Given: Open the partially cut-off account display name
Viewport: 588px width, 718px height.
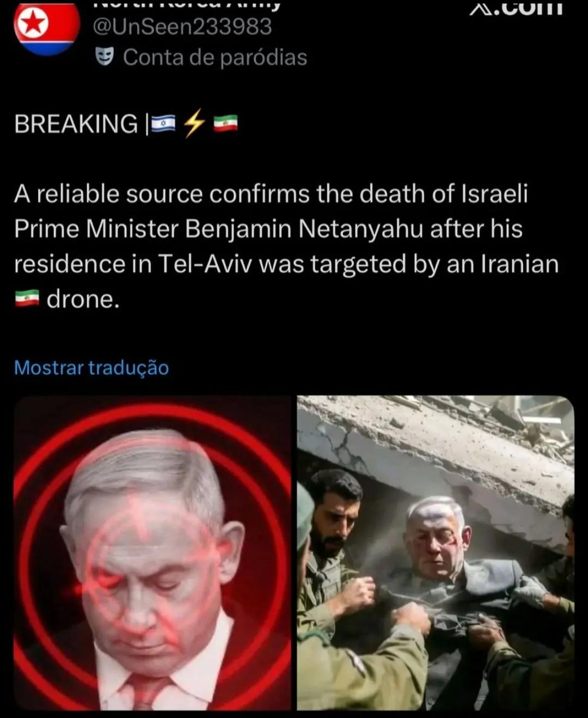Looking at the screenshot, I should point(188,5).
